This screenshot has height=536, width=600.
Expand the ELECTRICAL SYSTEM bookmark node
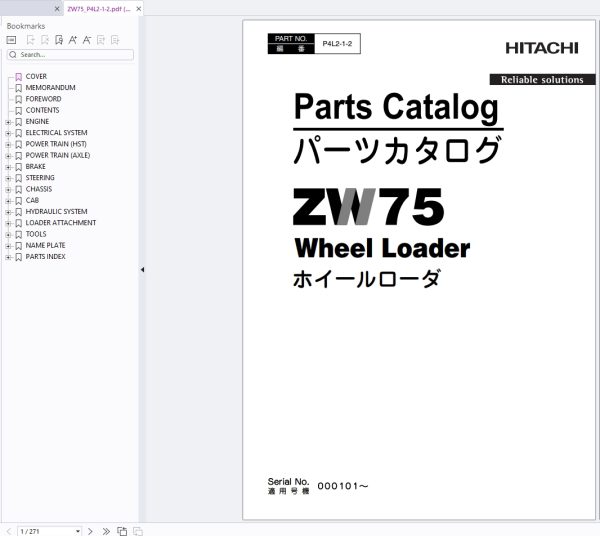click(x=8, y=134)
